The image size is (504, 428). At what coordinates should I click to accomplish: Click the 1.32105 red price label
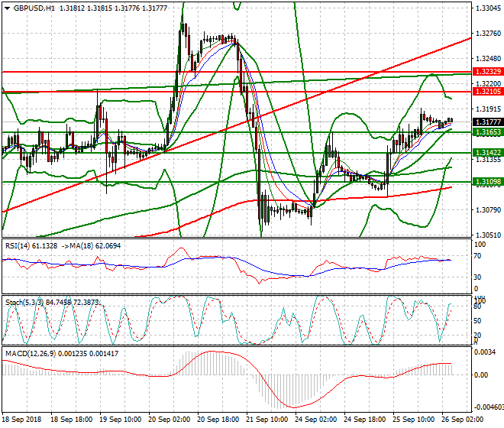point(488,92)
